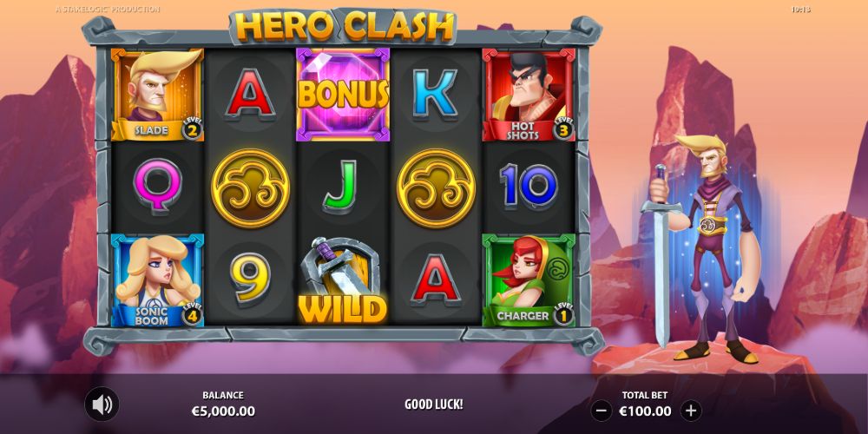The image size is (868, 434).
Task: Click the Slade hero portrait
Action: (157, 95)
